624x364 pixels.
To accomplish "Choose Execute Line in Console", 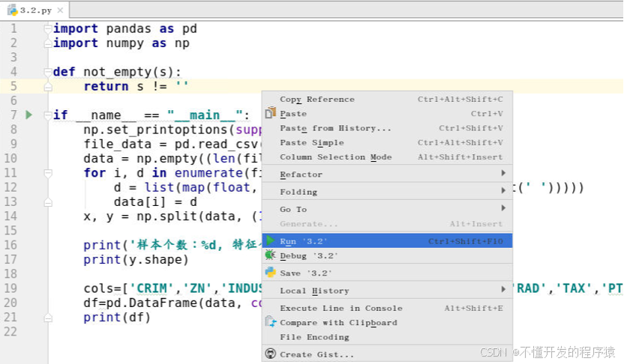I will click(x=387, y=308).
